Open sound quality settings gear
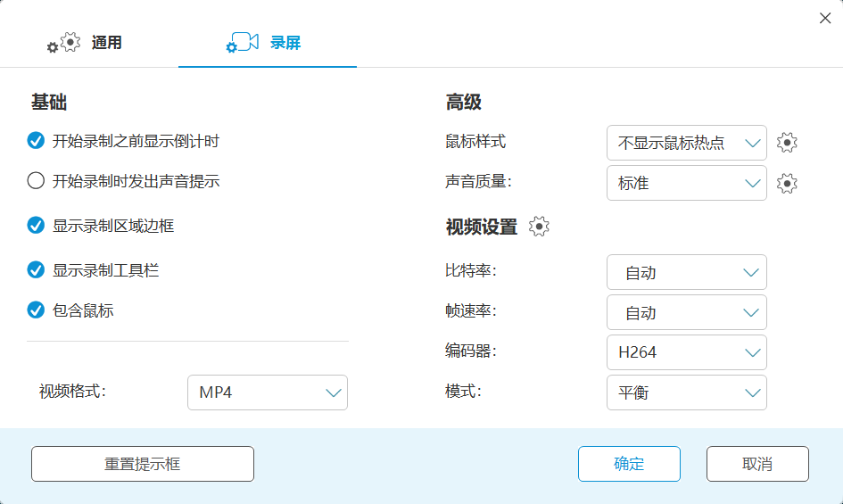The height and width of the screenshot is (504, 843). [787, 184]
